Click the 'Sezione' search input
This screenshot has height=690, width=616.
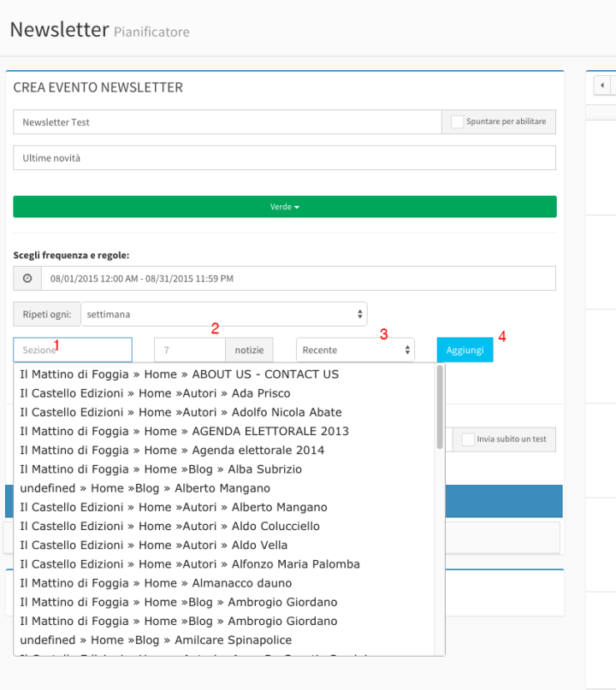73,350
